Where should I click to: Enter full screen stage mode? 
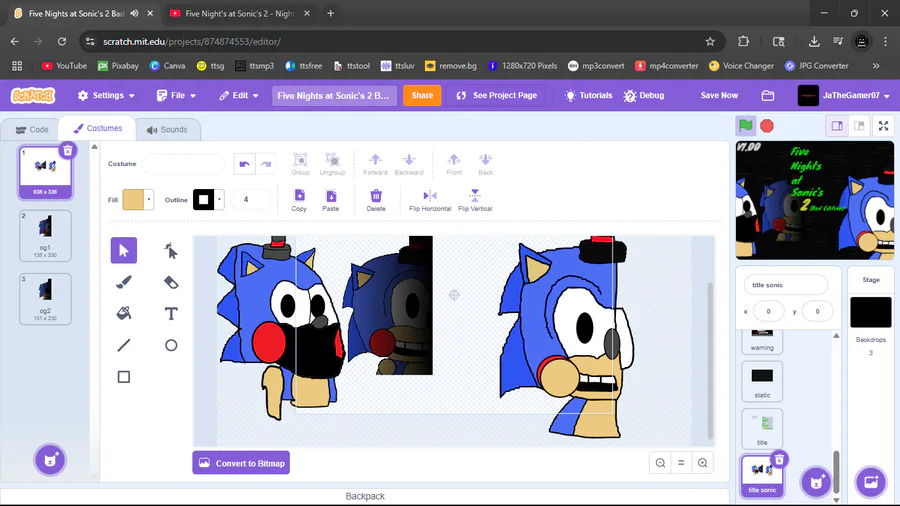pyautogui.click(x=883, y=126)
